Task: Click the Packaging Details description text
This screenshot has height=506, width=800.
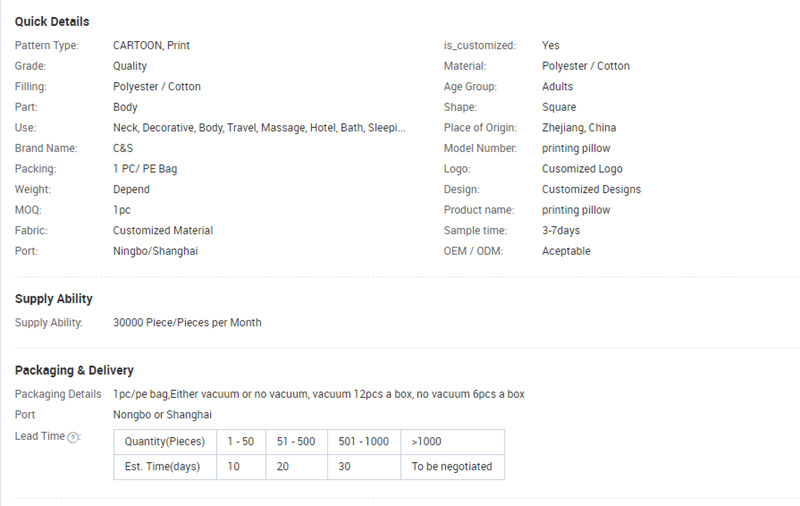Action: click(x=319, y=394)
